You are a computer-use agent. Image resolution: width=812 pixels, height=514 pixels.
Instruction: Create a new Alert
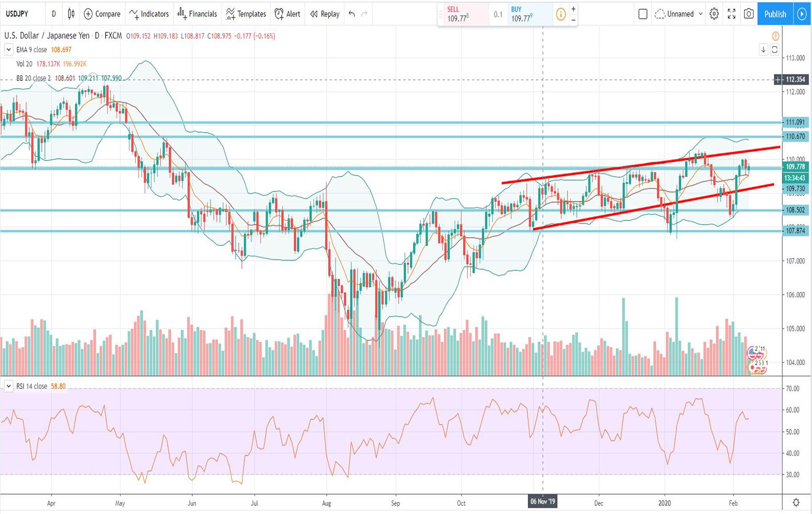287,14
